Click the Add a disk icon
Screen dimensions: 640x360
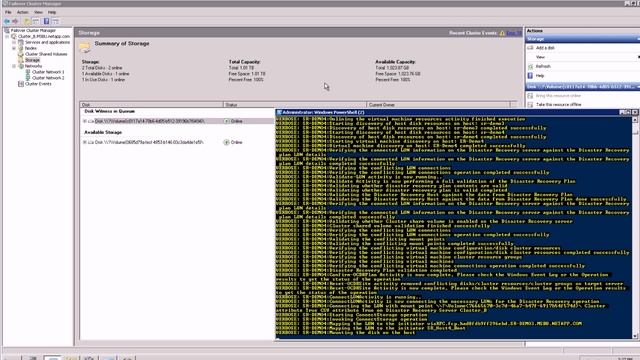coord(530,48)
